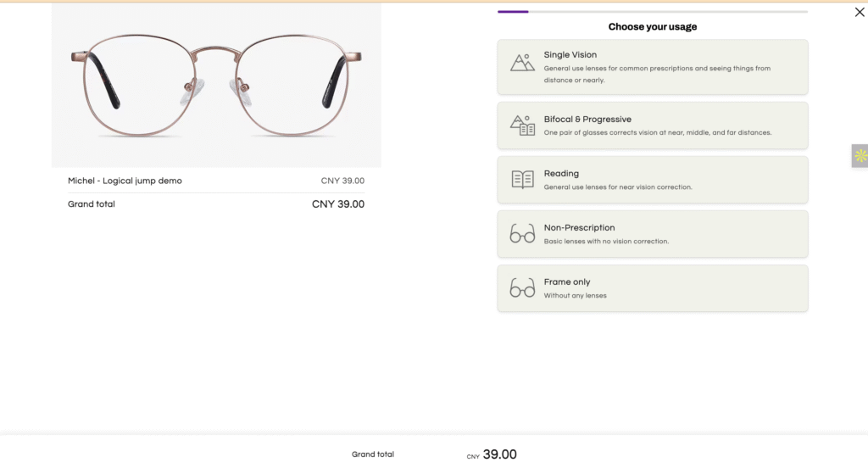Click the Michel glasses product image

coord(216,85)
